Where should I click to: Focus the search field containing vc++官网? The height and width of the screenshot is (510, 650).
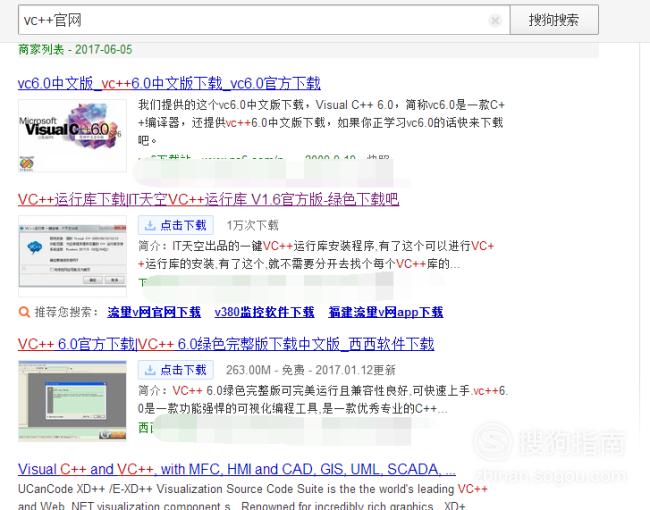[x=264, y=20]
